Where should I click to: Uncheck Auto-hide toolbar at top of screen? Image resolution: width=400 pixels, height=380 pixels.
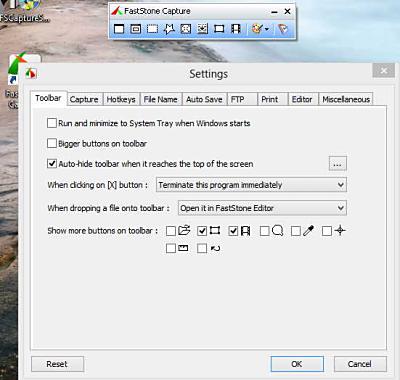(x=52, y=164)
